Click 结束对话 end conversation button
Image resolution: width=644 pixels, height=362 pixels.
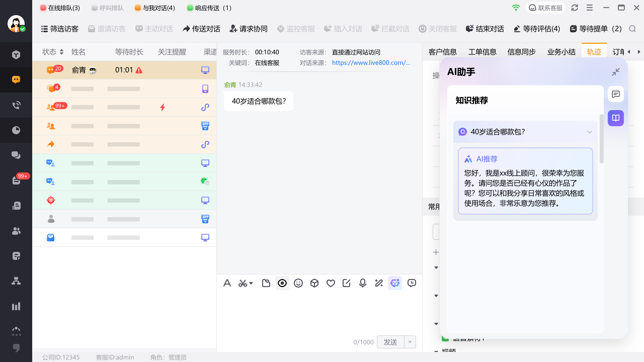[x=485, y=29]
